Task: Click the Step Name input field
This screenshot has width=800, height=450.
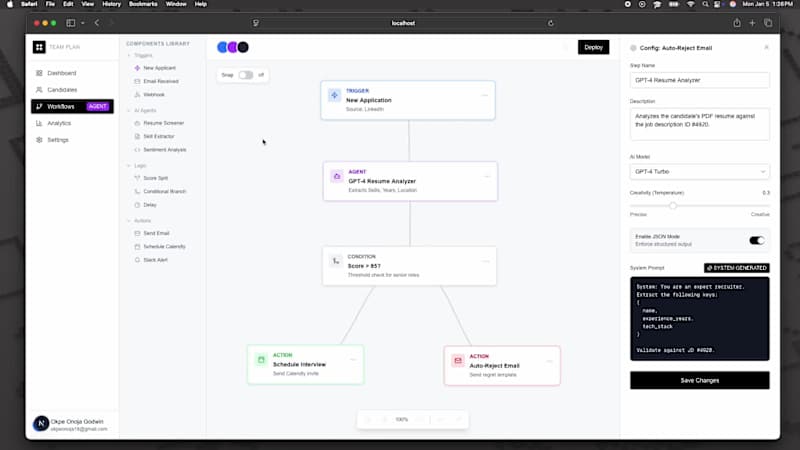Action: pyautogui.click(x=699, y=80)
